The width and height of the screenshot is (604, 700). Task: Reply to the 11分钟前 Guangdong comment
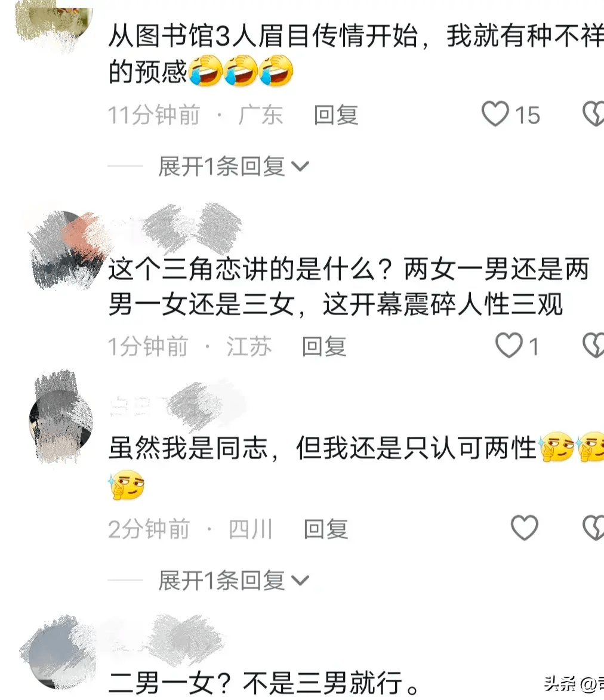click(x=336, y=115)
